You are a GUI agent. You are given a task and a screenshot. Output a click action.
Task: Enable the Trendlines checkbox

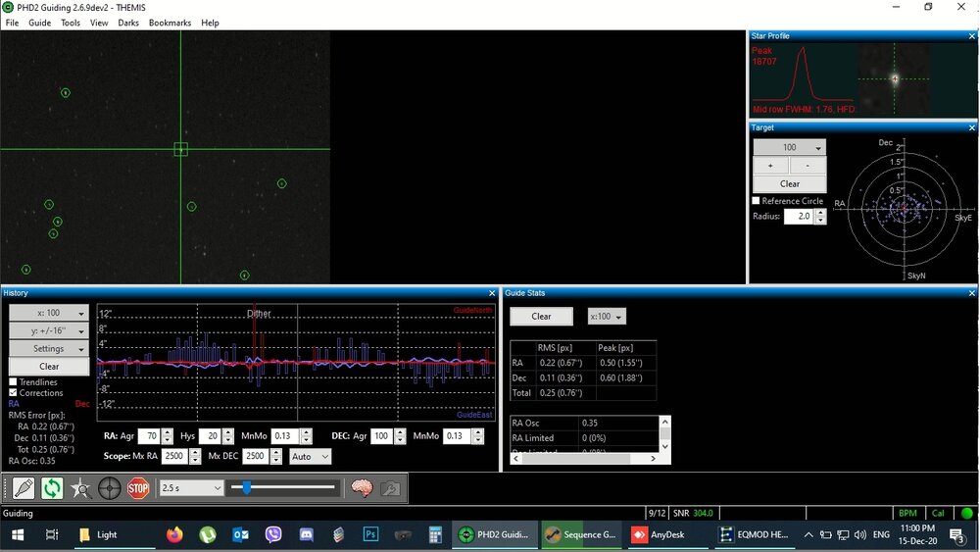point(14,382)
